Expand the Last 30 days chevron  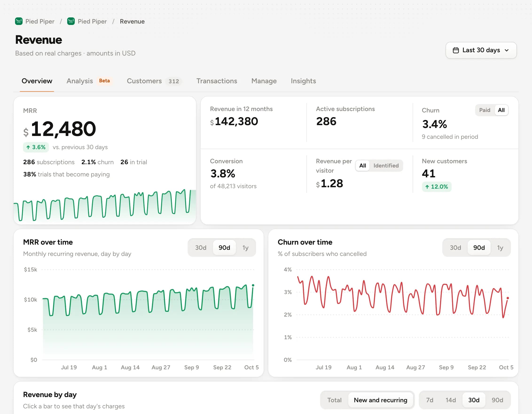[507, 50]
